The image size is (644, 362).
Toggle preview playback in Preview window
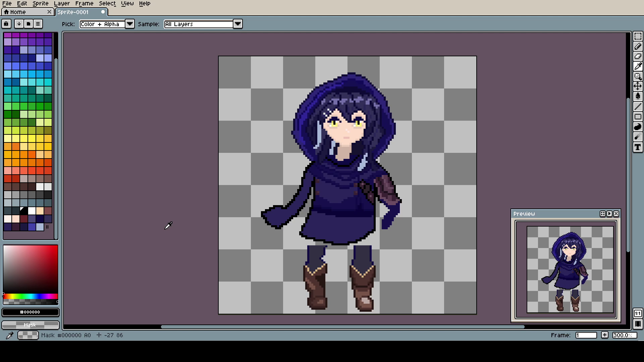609,214
